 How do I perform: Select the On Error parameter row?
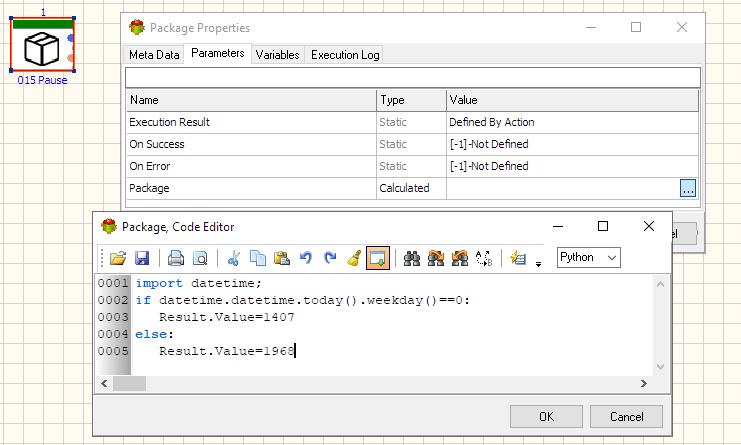click(x=412, y=166)
